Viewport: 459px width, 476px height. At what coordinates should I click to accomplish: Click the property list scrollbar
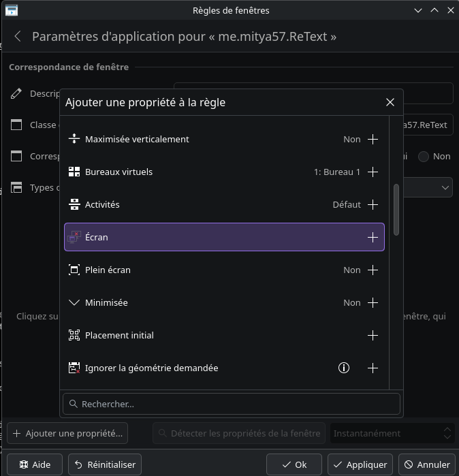point(396,210)
